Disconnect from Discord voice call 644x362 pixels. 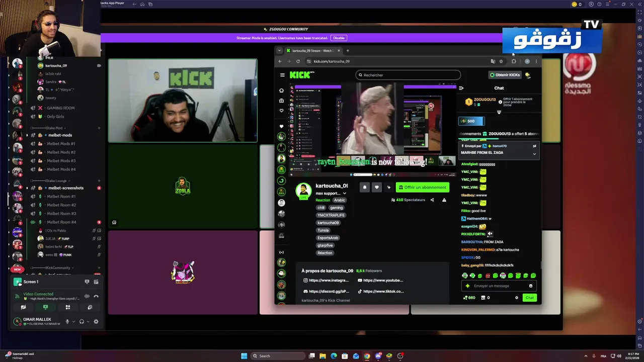pyautogui.click(x=96, y=296)
